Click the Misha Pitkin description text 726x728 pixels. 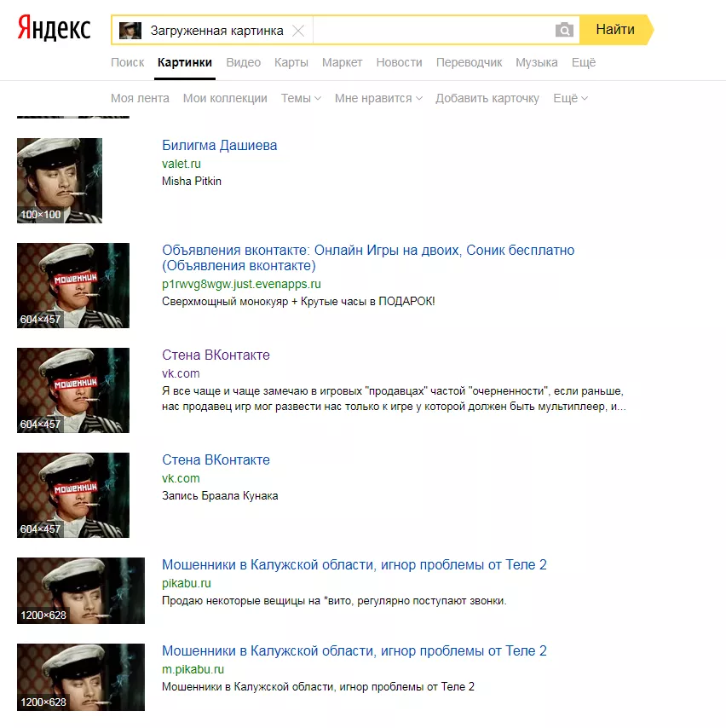tap(191, 182)
